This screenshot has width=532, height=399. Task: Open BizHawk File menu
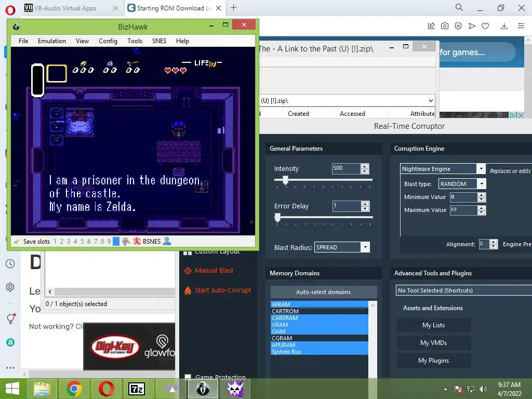click(23, 41)
